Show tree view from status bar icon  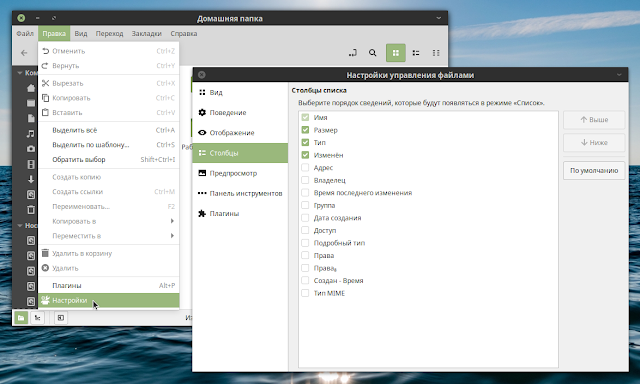38,317
